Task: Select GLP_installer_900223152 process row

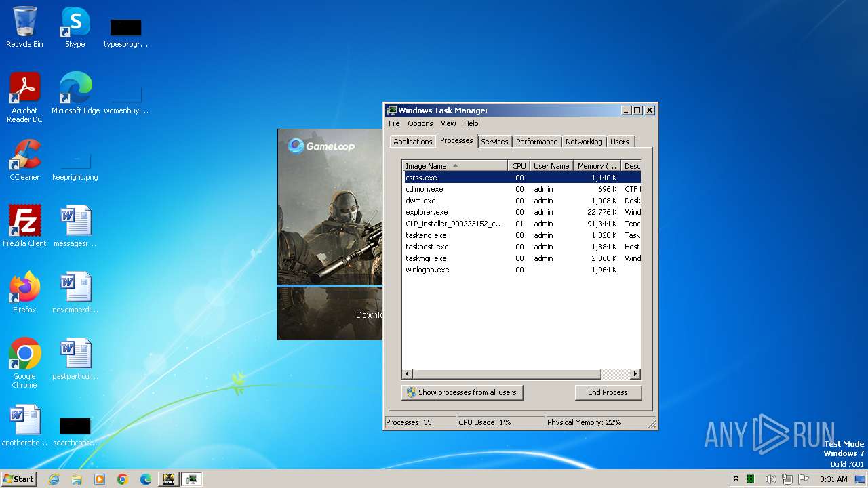Action: [521, 224]
